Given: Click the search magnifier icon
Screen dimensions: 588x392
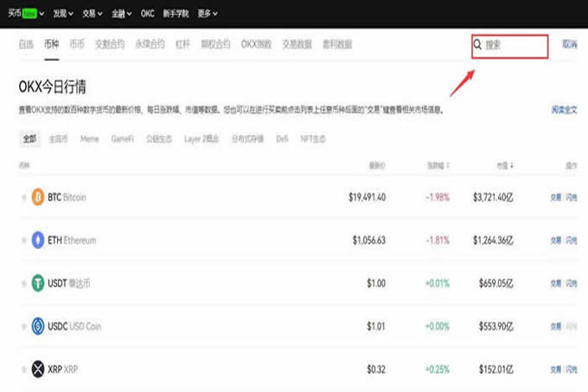Looking at the screenshot, I should tap(477, 44).
